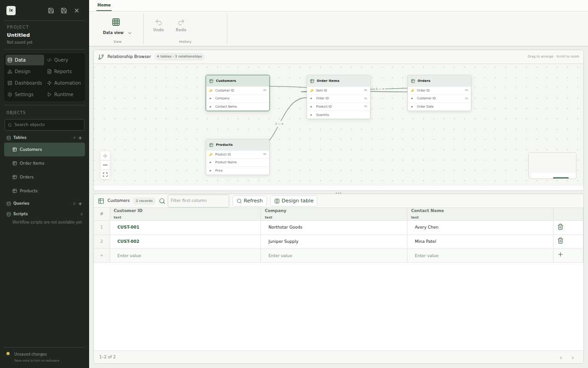The width and height of the screenshot is (588, 368).
Task: Select Order Items in the Tables list
Action: (x=45, y=163)
